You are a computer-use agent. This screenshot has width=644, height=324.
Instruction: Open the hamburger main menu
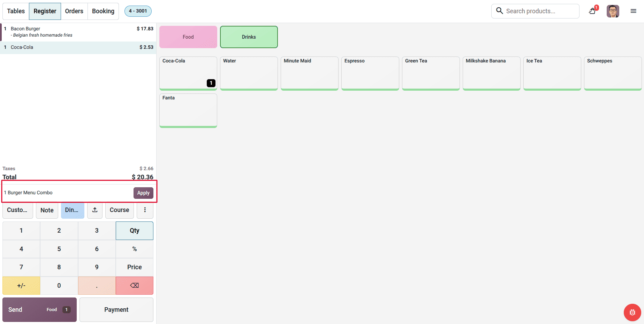634,11
